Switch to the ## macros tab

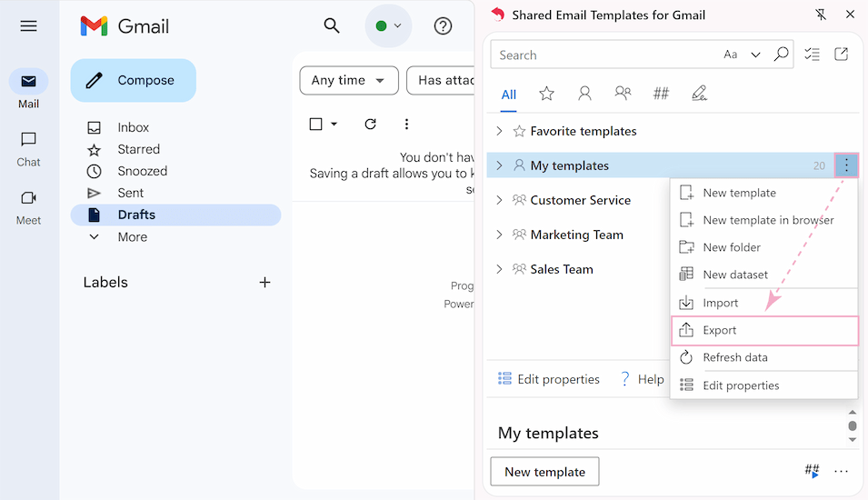661,94
